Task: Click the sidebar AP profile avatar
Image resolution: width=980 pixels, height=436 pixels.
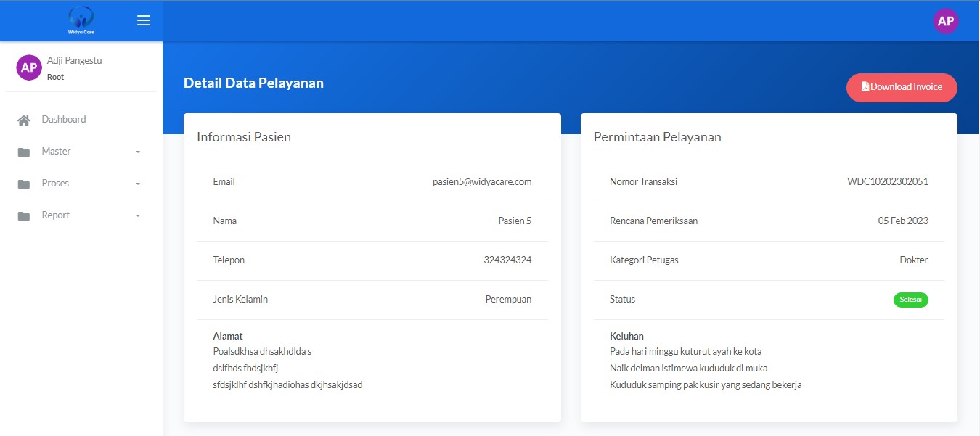Action: point(29,67)
